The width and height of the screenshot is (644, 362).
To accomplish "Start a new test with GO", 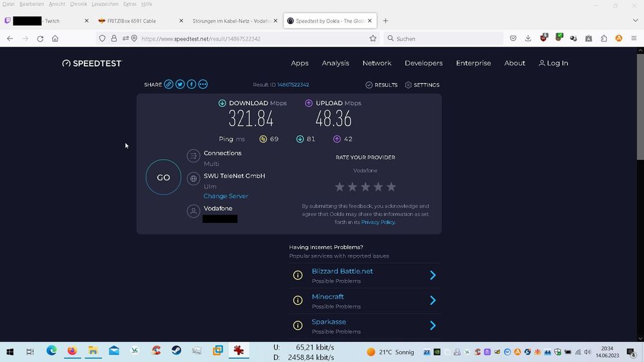I will pyautogui.click(x=164, y=177).
